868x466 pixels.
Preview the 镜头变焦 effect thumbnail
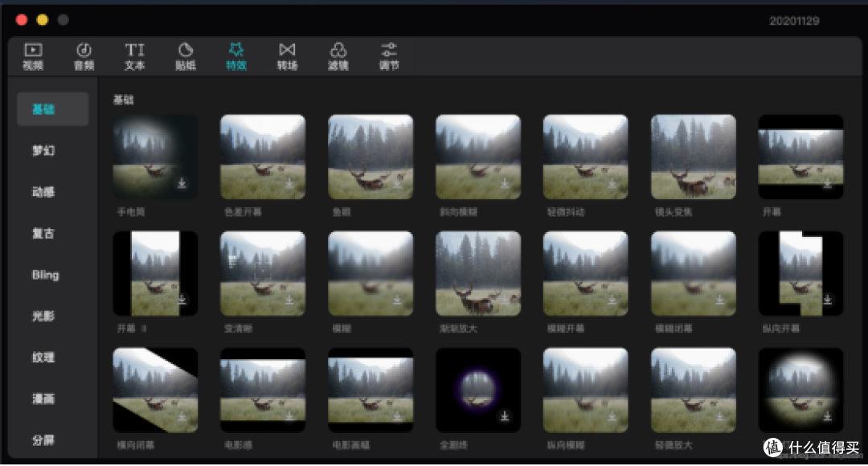(694, 157)
